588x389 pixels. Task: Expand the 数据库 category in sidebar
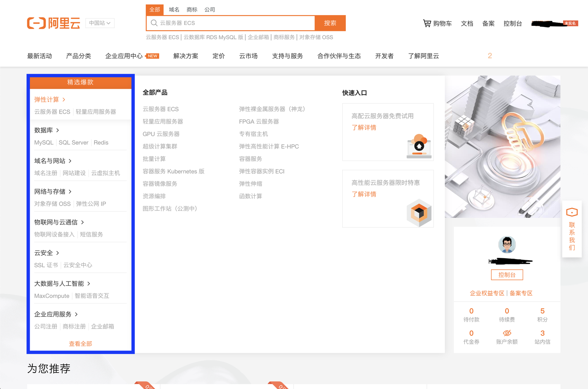pos(44,130)
